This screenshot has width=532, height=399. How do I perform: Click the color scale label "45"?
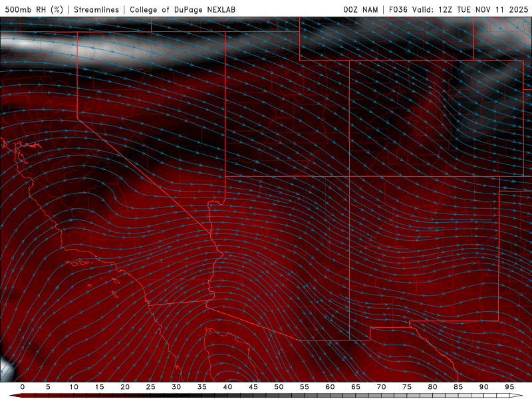pos(253,387)
